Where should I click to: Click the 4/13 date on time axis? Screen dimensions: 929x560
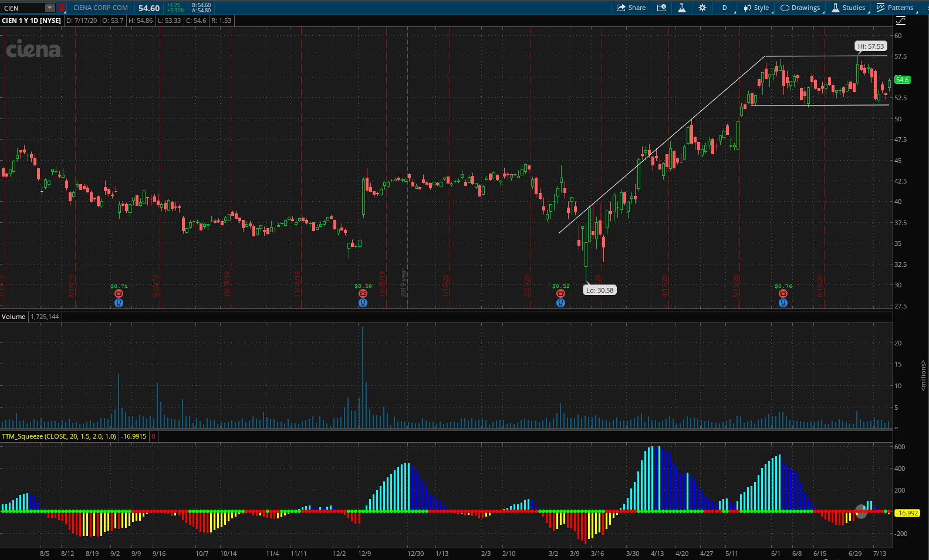click(x=657, y=554)
